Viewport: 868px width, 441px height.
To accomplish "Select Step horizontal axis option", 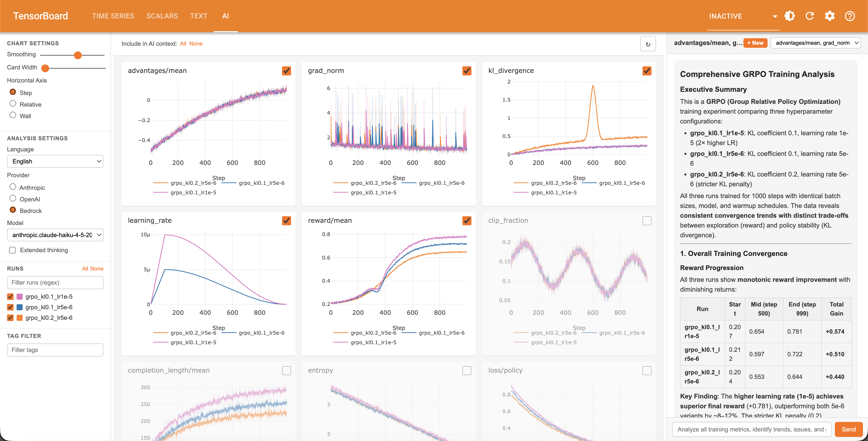I will click(13, 92).
